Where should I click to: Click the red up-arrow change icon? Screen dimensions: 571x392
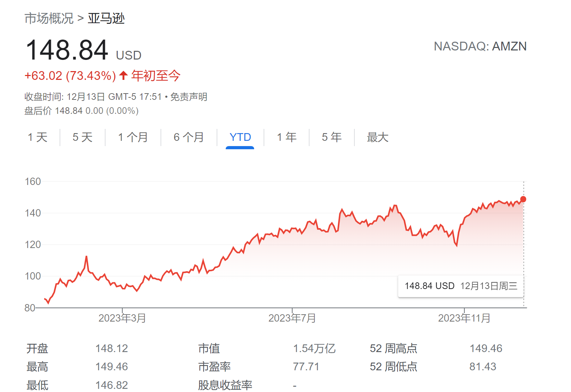[123, 75]
